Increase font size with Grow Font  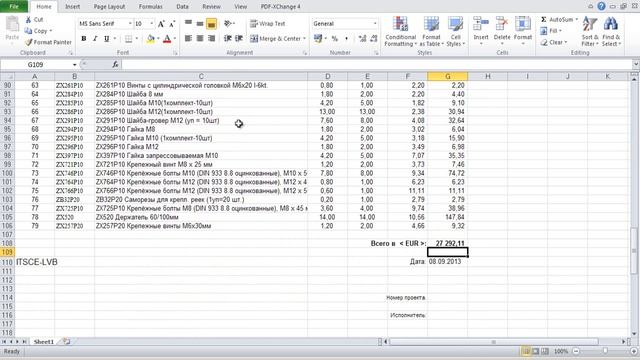pyautogui.click(x=161, y=24)
